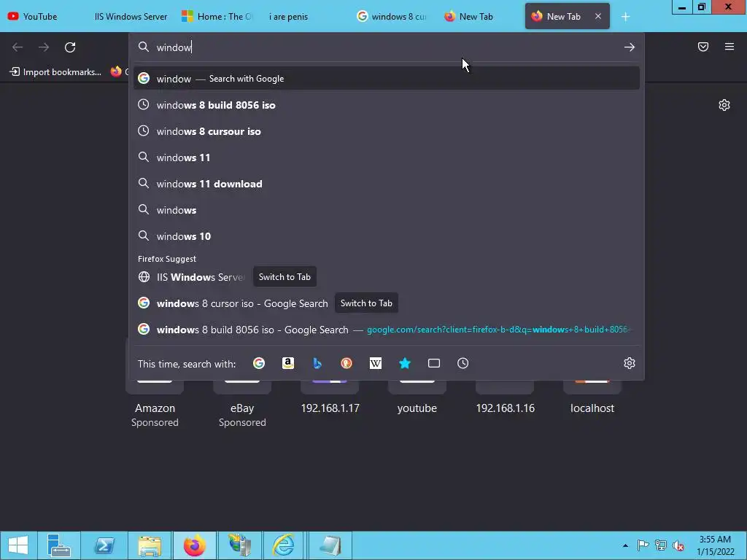The image size is (747, 560).
Task: Open new tab page personalize gear
Action: 724,105
